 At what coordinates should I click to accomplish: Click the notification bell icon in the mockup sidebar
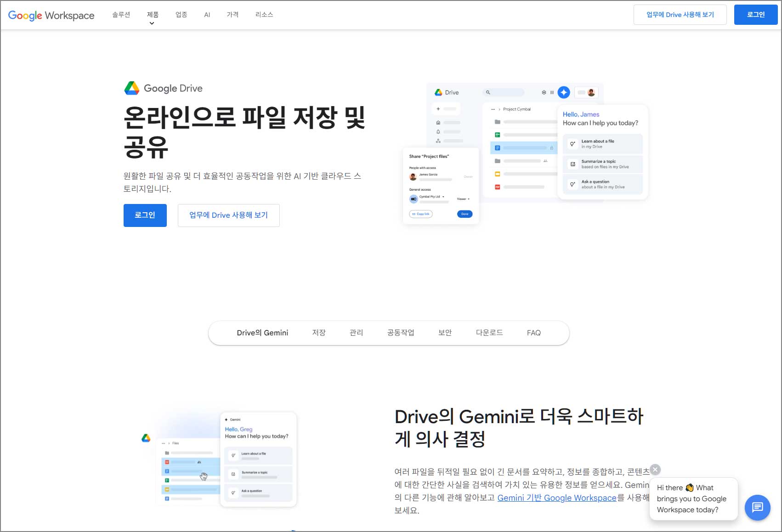pos(438,131)
